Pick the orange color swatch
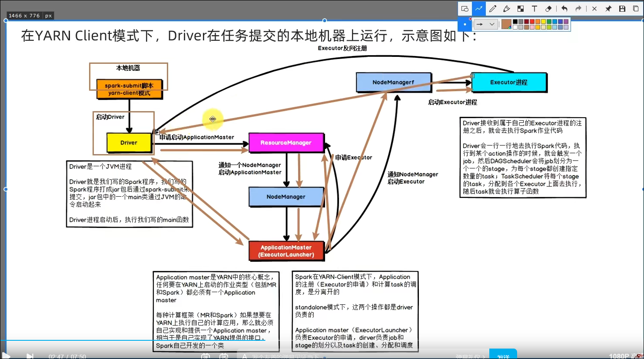This screenshot has width=644, height=359. point(538,22)
